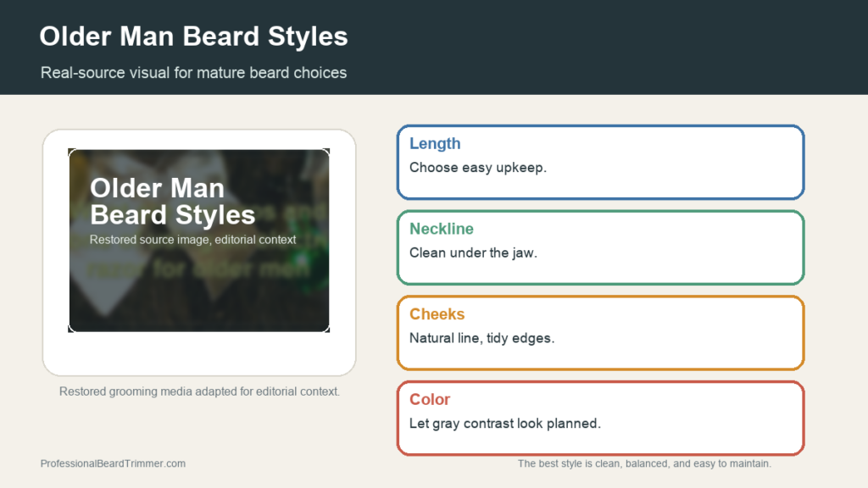Click subtitle 'Real-source visual for mature beard choices'

click(x=193, y=73)
